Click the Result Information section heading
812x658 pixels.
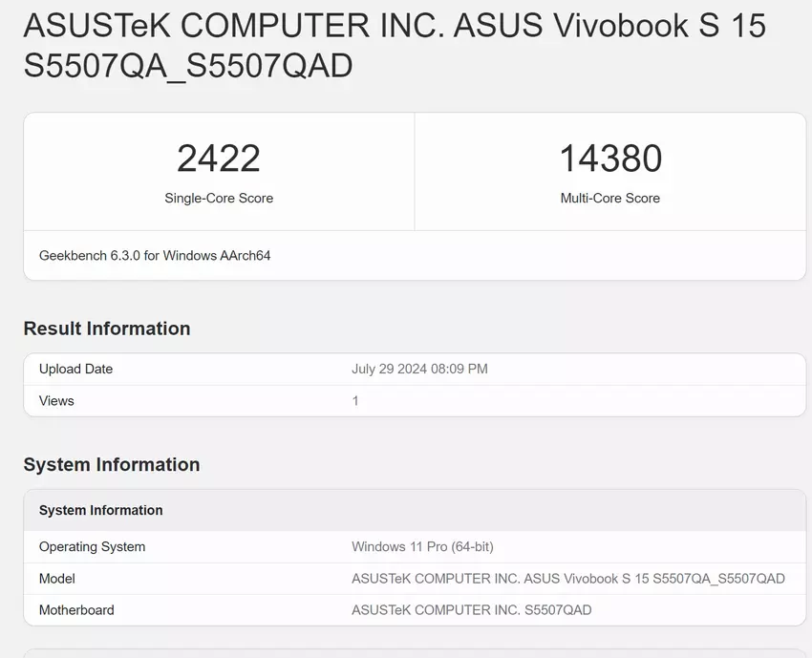tap(107, 329)
